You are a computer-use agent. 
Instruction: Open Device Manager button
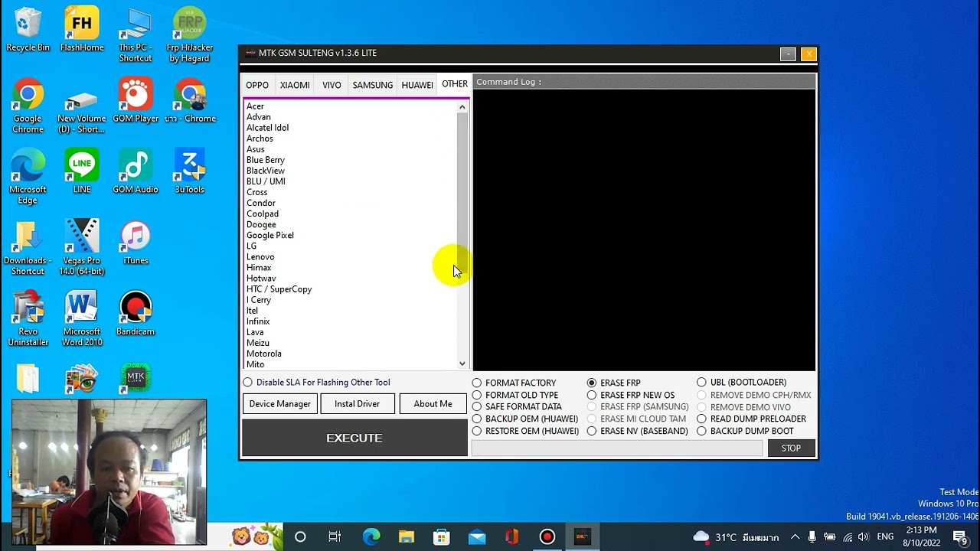point(280,404)
